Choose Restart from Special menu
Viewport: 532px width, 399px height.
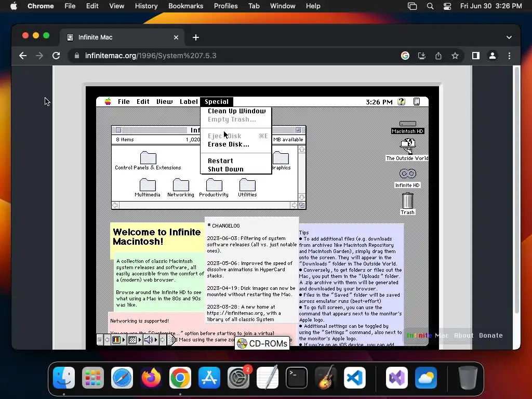(236, 161)
